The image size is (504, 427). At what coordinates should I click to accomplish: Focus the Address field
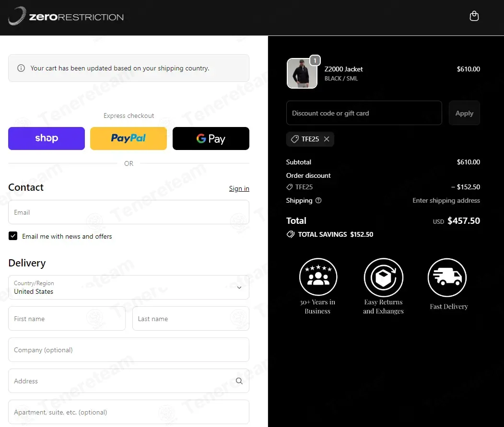129,381
